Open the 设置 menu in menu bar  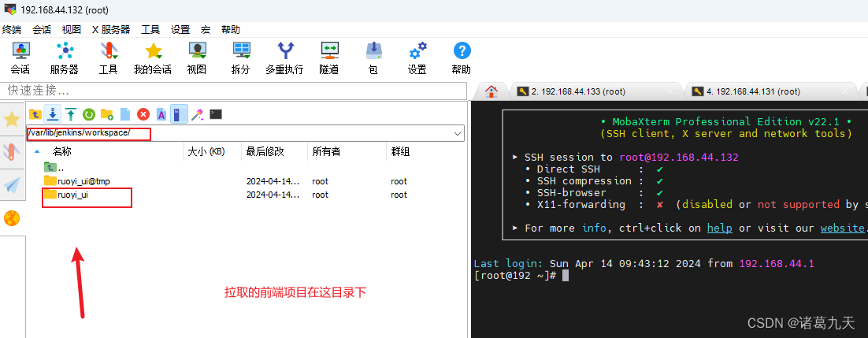(x=180, y=29)
